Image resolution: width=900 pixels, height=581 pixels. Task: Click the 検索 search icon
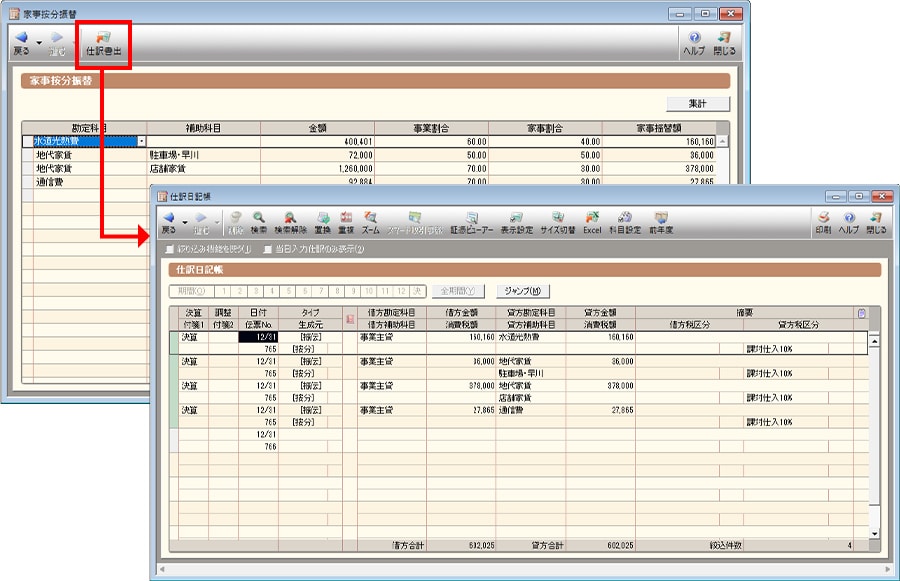(259, 221)
